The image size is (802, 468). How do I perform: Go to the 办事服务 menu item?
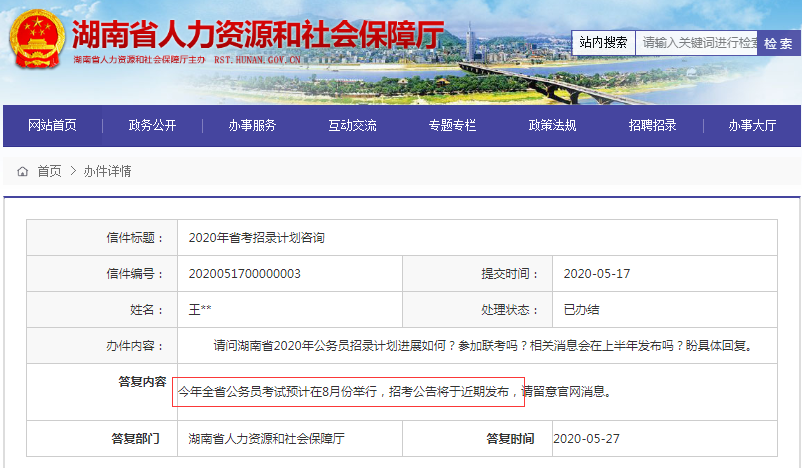[252, 125]
